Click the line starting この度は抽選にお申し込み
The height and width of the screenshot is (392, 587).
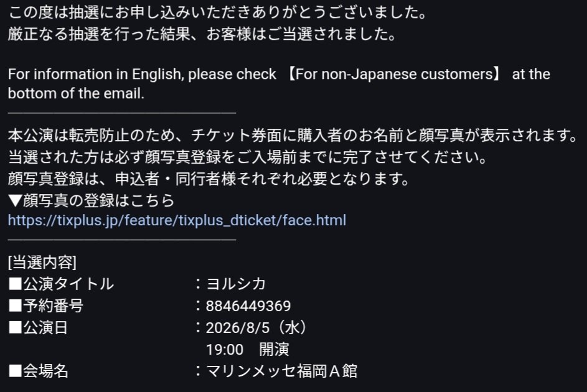coord(218,13)
